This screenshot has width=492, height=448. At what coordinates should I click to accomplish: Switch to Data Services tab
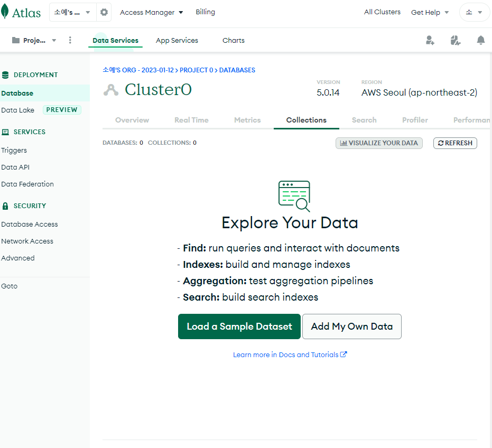coord(115,41)
